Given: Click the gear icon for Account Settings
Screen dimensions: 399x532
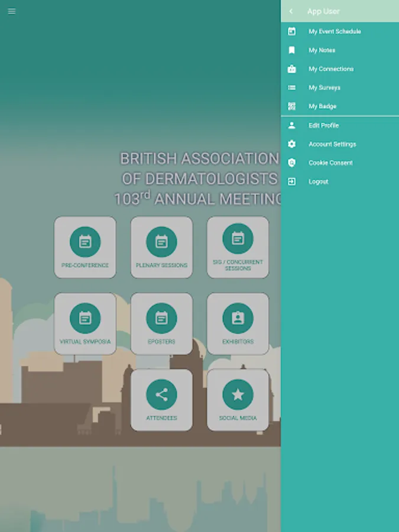Looking at the screenshot, I should tap(291, 144).
